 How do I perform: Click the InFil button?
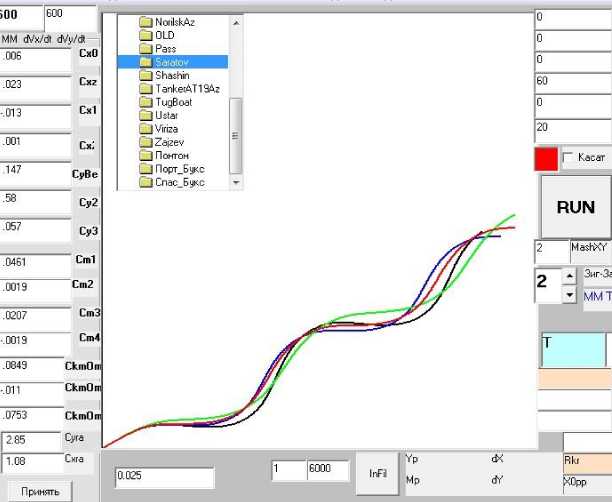(377, 474)
